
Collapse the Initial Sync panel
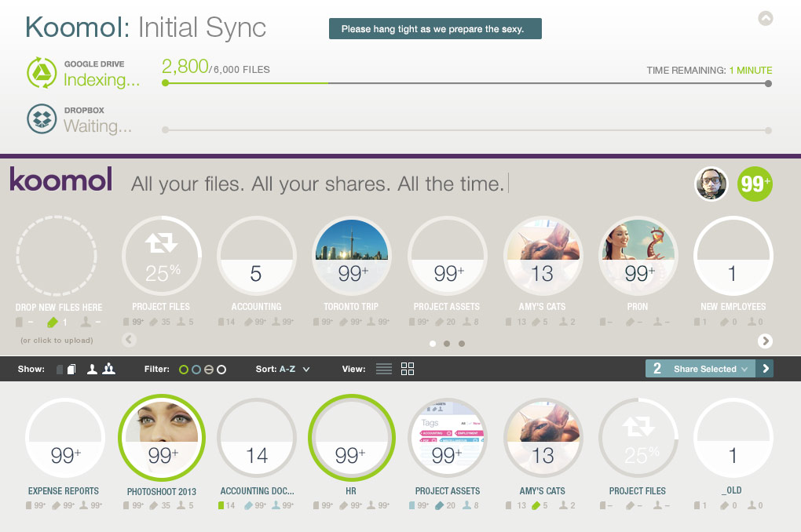766,18
